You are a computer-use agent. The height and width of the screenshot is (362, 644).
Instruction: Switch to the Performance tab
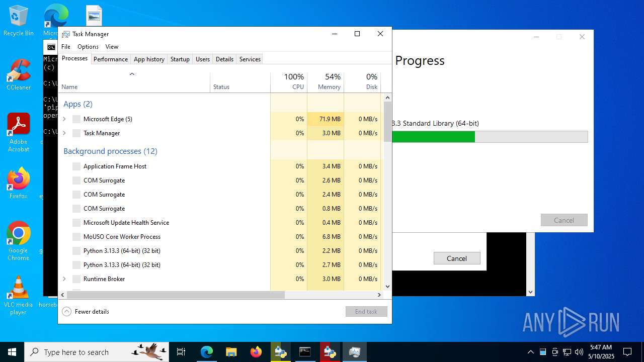(111, 59)
